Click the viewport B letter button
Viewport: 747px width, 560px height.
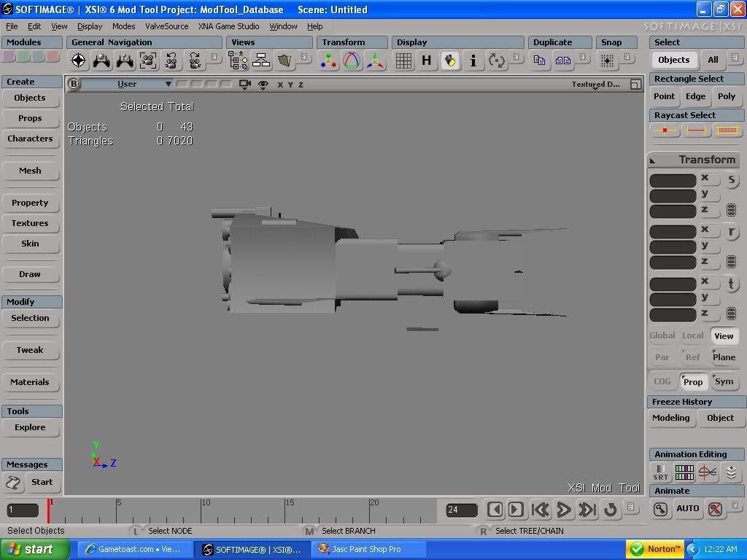[x=74, y=84]
